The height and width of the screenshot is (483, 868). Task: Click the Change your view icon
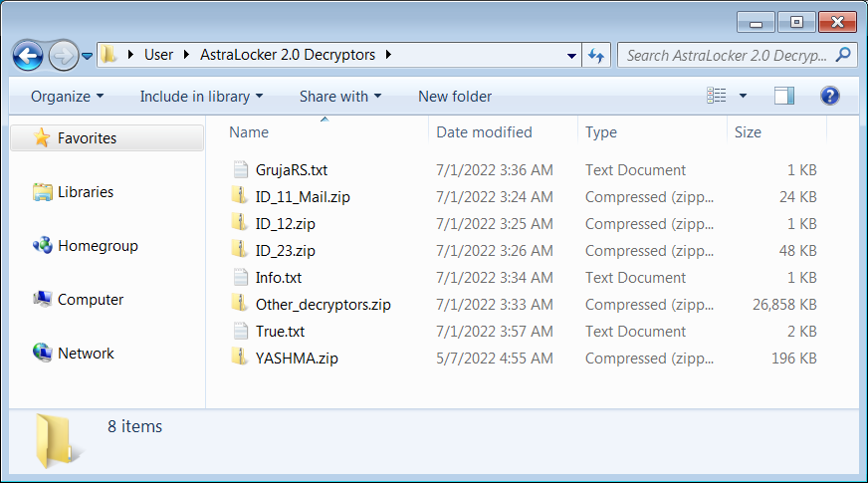(718, 97)
